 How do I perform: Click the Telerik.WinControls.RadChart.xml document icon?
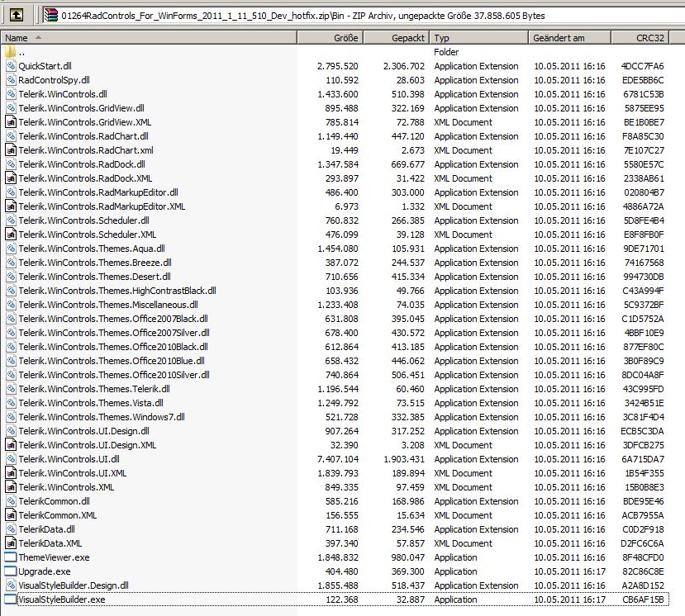pyautogui.click(x=11, y=150)
